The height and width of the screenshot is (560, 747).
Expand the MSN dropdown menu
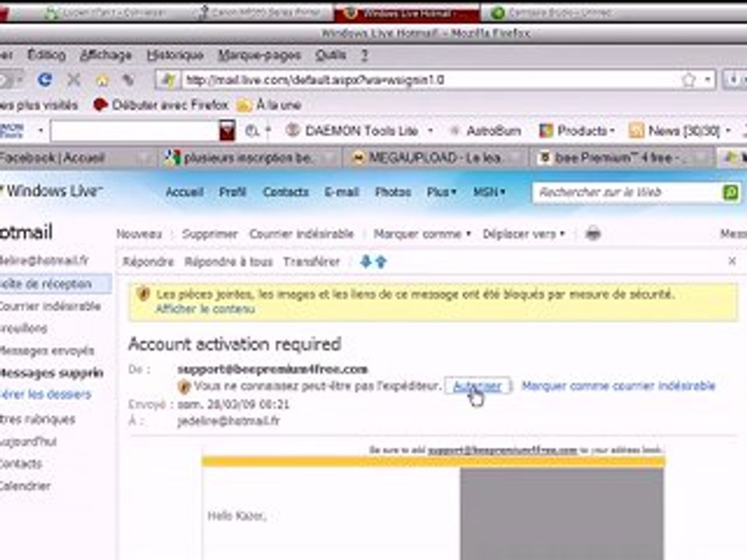[489, 192]
